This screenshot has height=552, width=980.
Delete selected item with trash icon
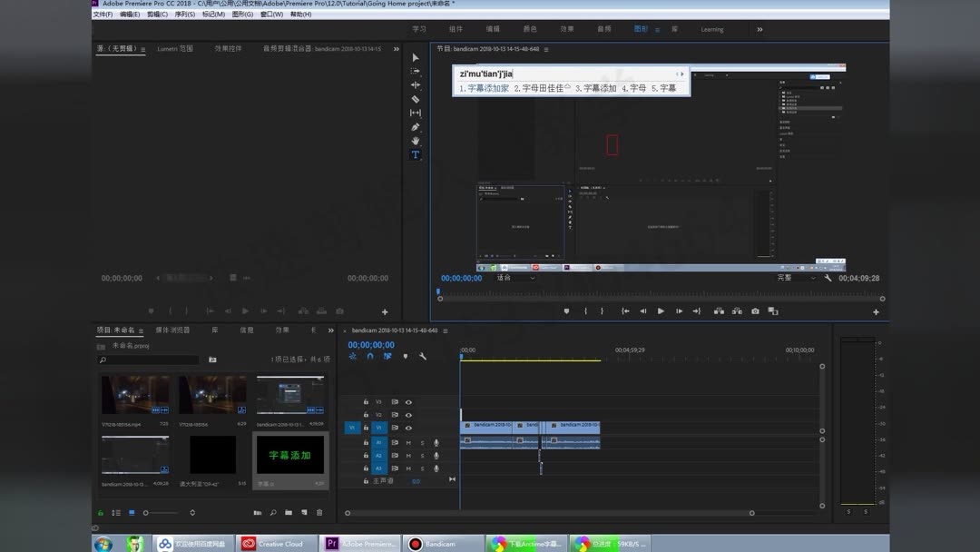tap(319, 513)
